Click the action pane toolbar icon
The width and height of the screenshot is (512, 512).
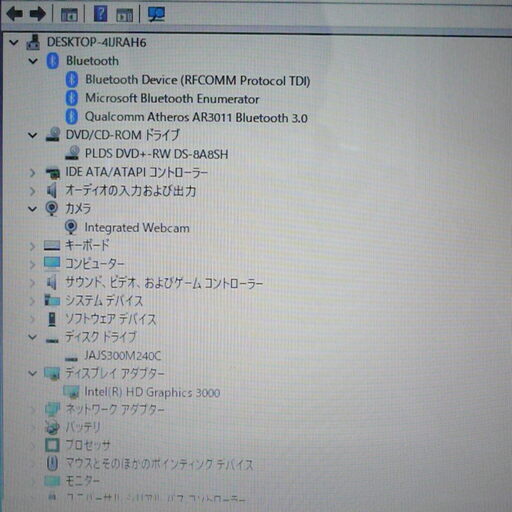pos(124,15)
